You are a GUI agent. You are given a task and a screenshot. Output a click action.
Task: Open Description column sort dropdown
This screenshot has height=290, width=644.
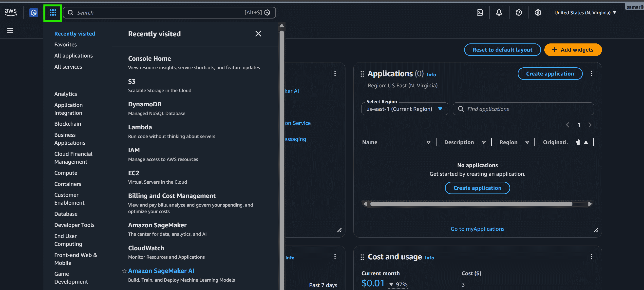click(484, 142)
